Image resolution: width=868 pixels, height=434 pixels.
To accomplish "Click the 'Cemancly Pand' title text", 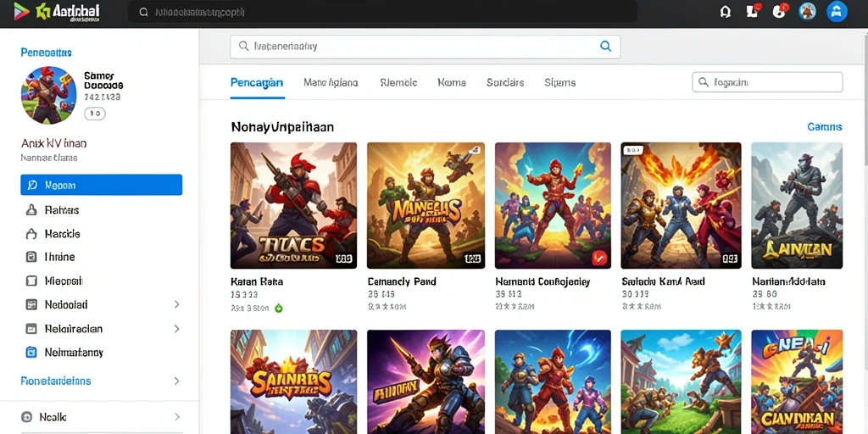I will click(x=402, y=281).
